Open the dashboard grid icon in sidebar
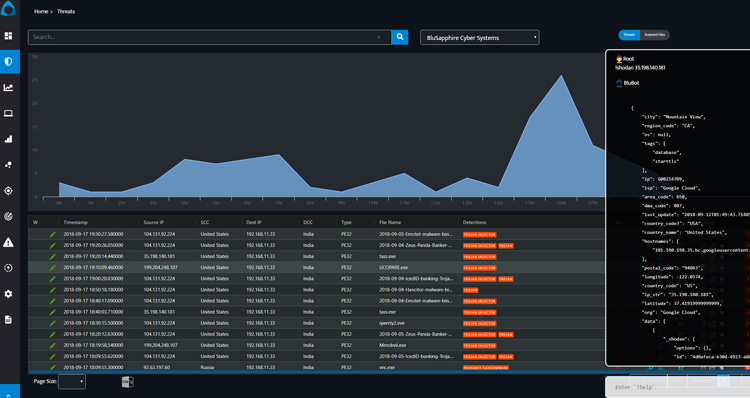750x398 pixels. (8, 36)
